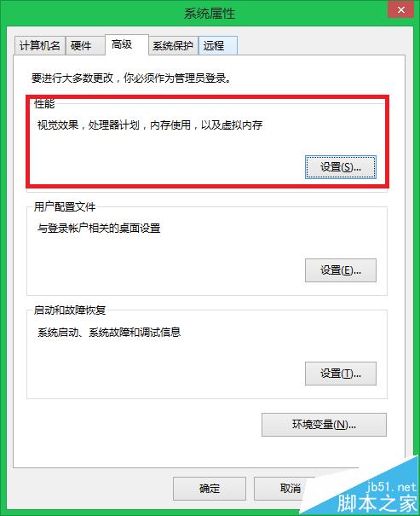The height and width of the screenshot is (516, 420).
Task: Click 设置(E) for user profiles
Action: point(341,270)
